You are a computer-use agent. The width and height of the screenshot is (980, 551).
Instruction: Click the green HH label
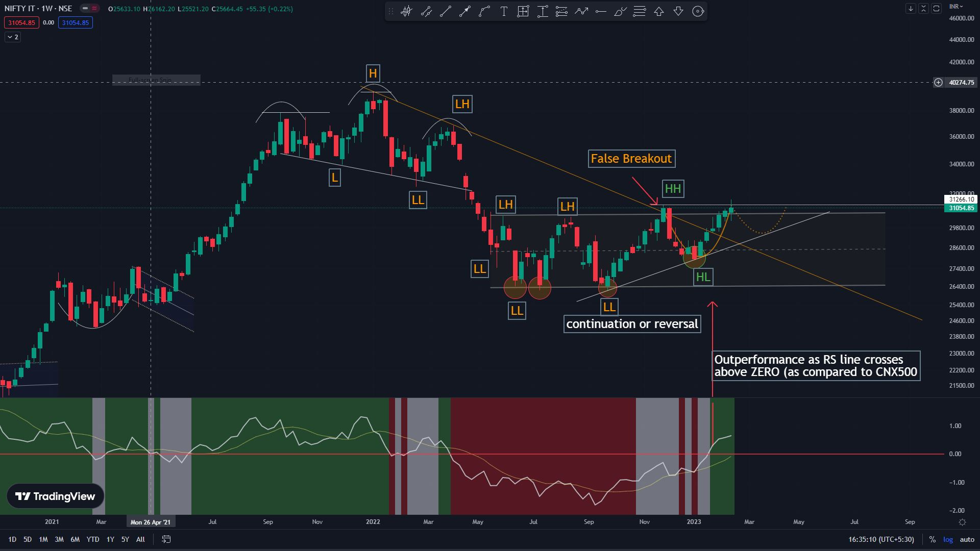673,189
